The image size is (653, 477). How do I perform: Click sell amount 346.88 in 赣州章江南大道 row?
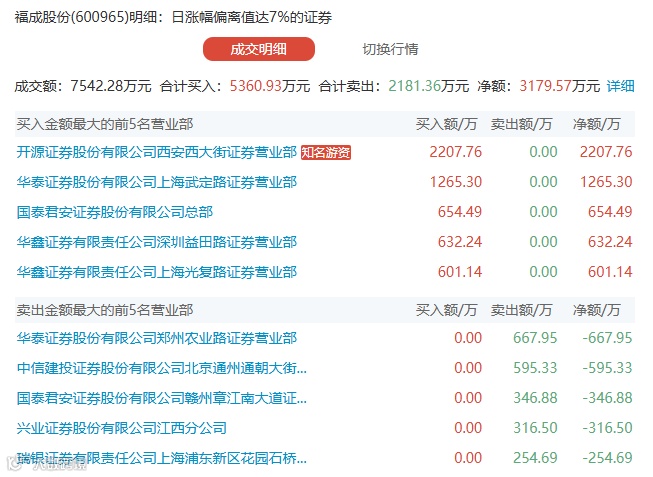click(x=535, y=398)
